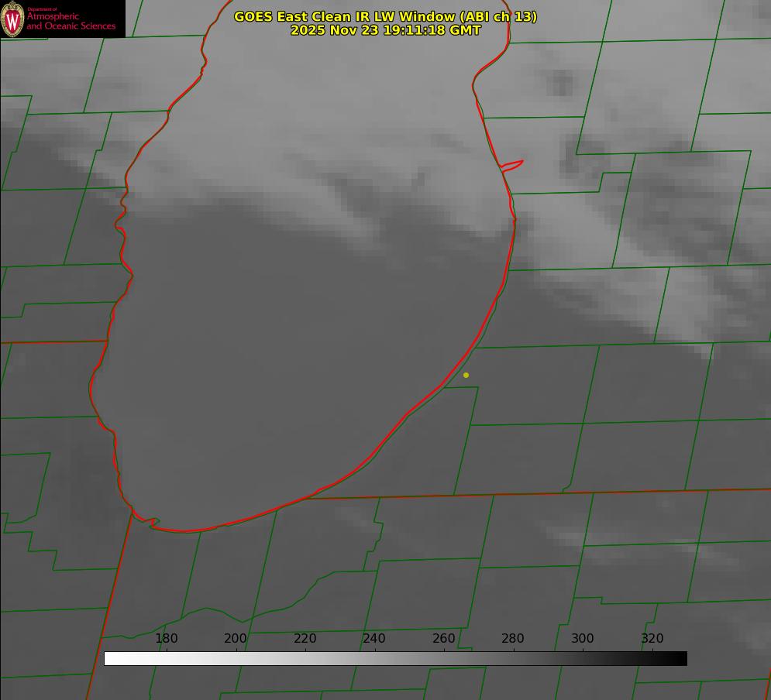The width and height of the screenshot is (771, 700).
Task: Select the 300 label on the colorbar
Action: click(582, 638)
